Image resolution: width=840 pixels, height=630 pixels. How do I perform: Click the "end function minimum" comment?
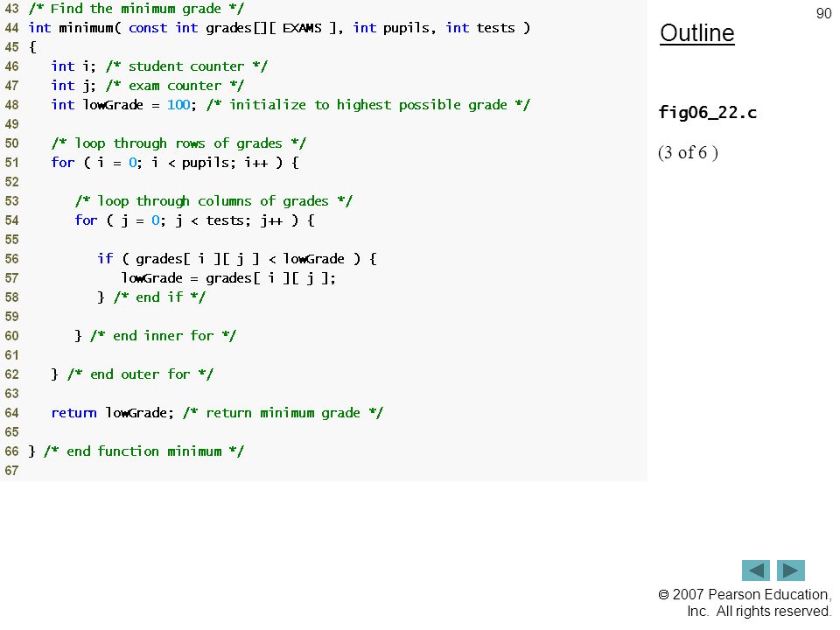144,451
